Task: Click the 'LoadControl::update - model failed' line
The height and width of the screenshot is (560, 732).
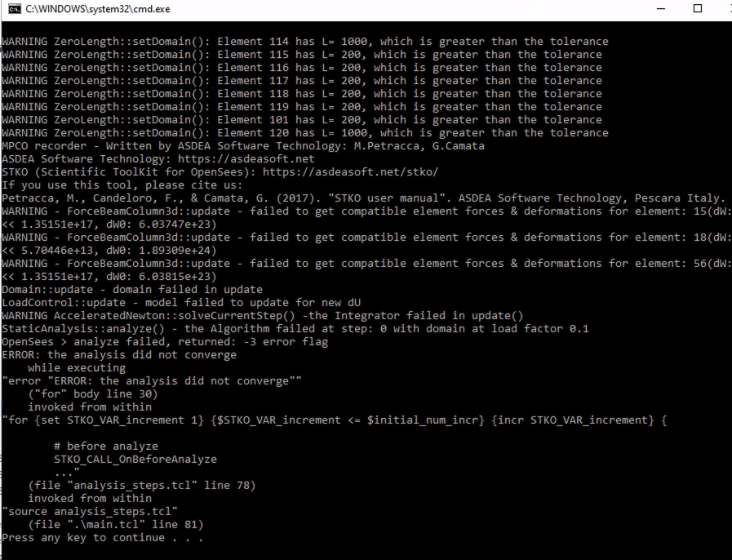Action: pyautogui.click(x=181, y=303)
